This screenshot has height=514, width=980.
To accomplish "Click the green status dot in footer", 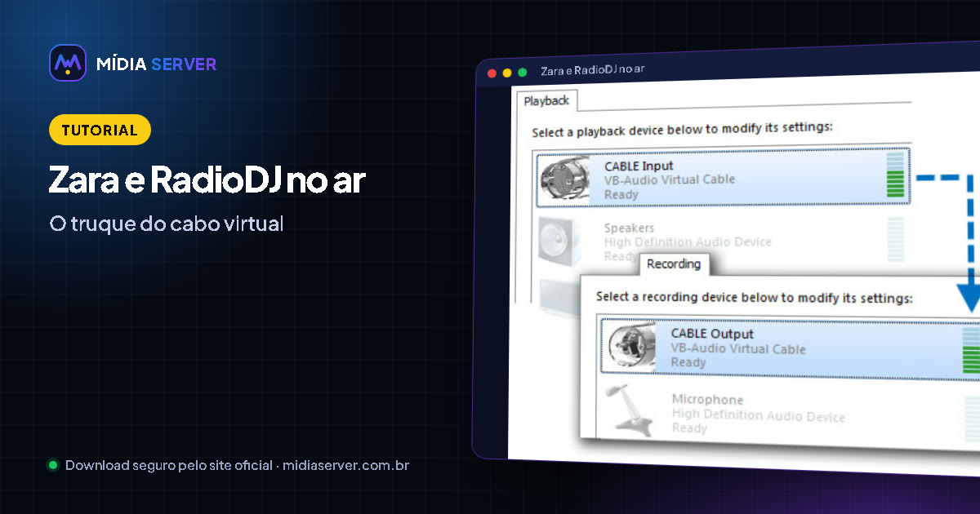I will [53, 465].
